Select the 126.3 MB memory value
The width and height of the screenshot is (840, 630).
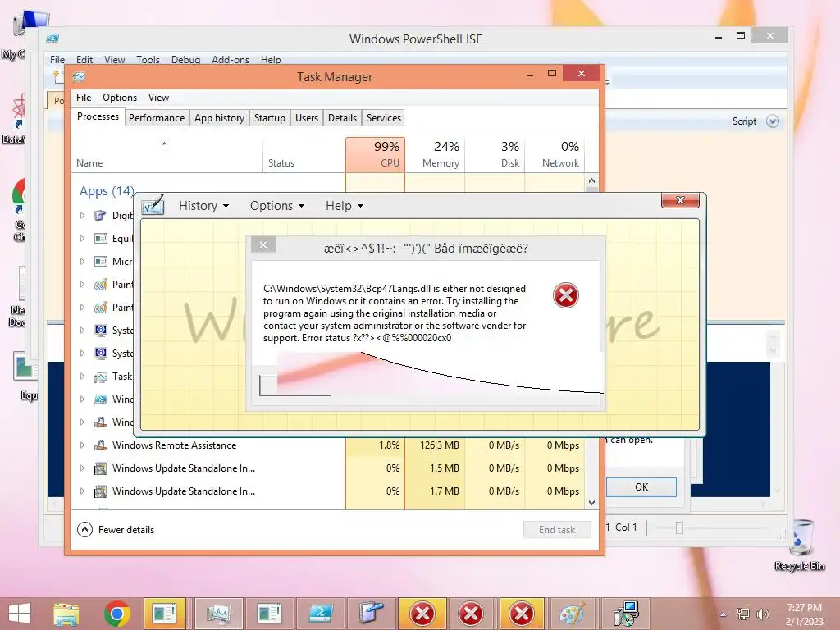point(440,445)
